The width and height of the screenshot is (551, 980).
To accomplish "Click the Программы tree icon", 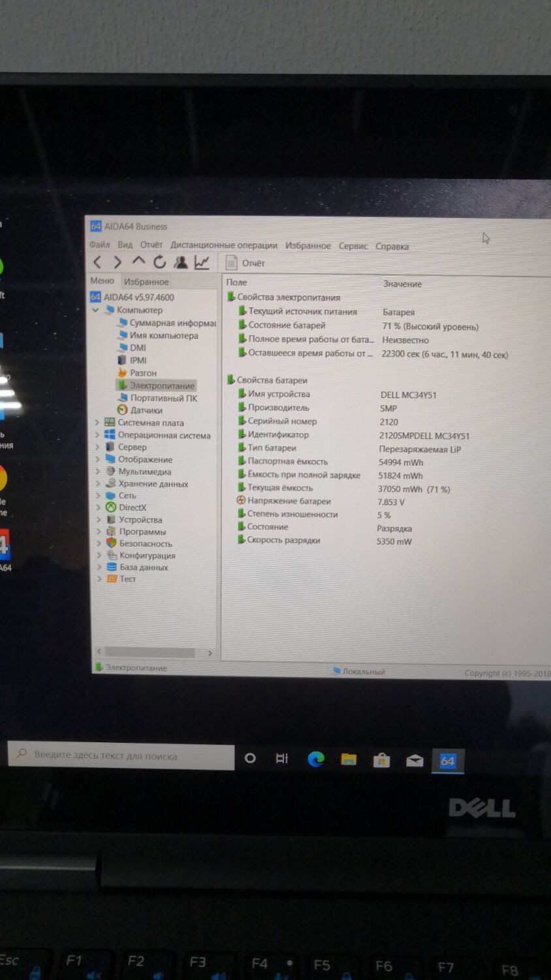I will (x=111, y=531).
